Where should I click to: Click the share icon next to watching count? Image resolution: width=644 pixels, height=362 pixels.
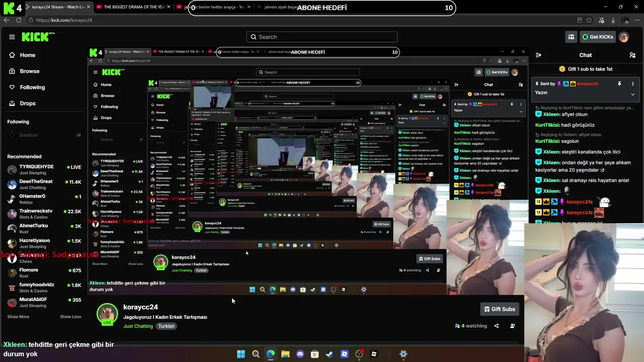[497, 326]
